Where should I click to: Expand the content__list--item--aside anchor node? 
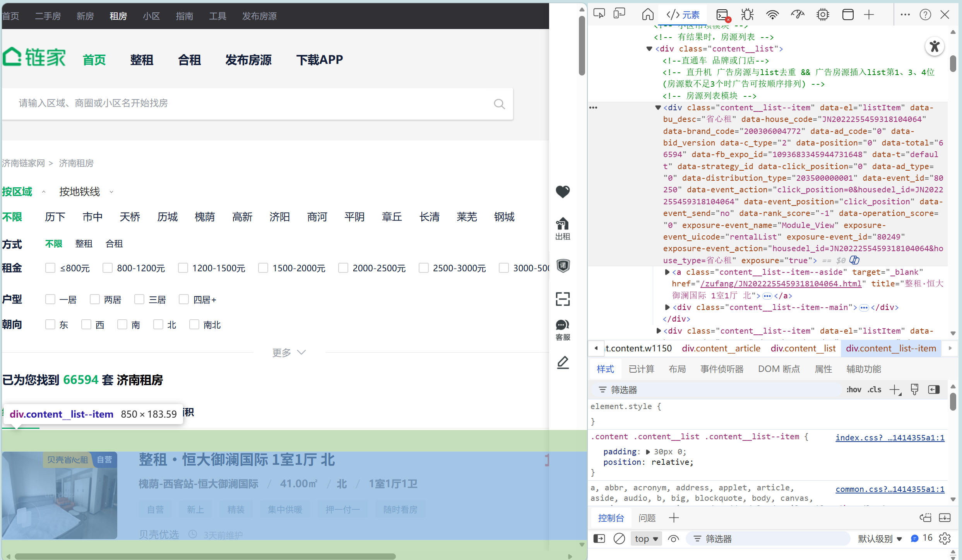667,272
